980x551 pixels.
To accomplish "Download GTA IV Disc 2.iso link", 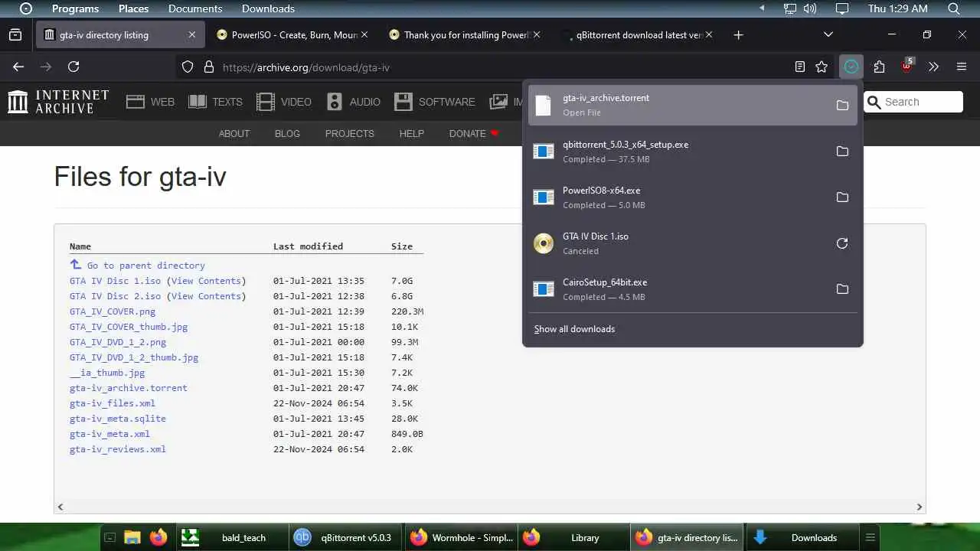I will 115,296.
